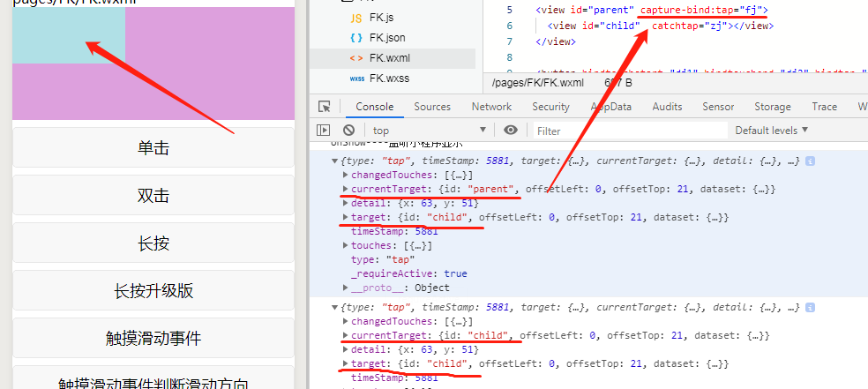Click code line number 6
The image size is (868, 389).
(x=509, y=26)
